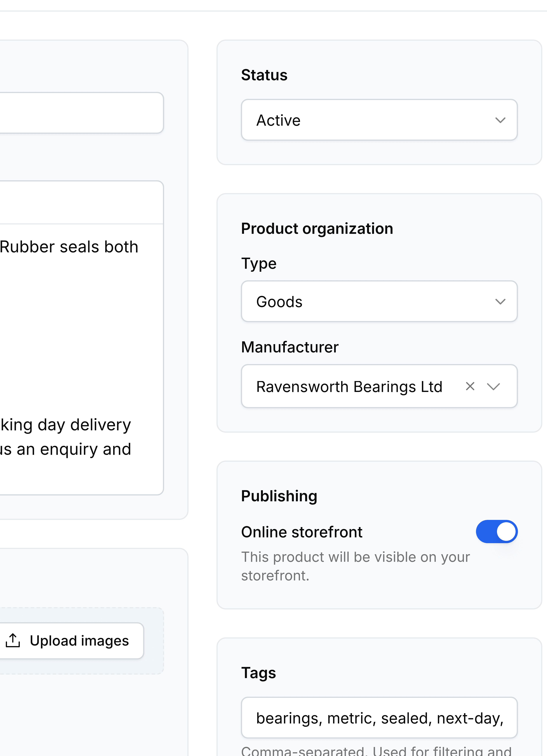The width and height of the screenshot is (547, 756).
Task: Click the 'Online storefront' label
Action: (302, 532)
